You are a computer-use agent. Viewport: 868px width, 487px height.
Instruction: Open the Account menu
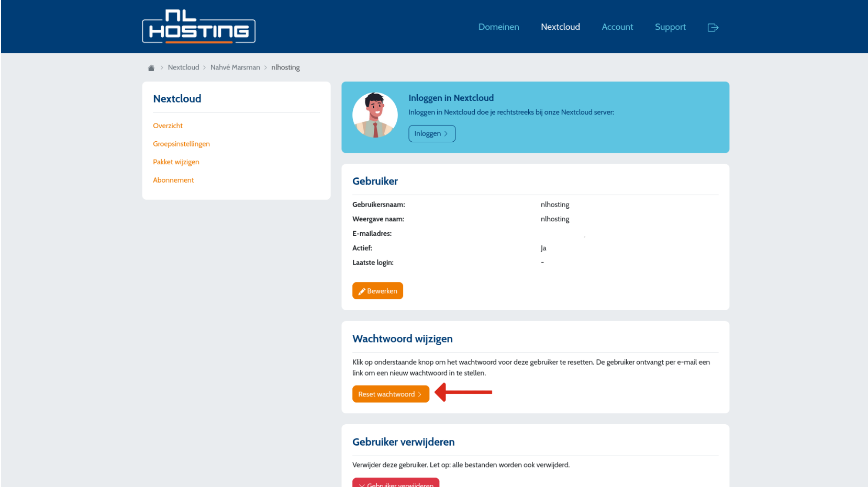[617, 27]
